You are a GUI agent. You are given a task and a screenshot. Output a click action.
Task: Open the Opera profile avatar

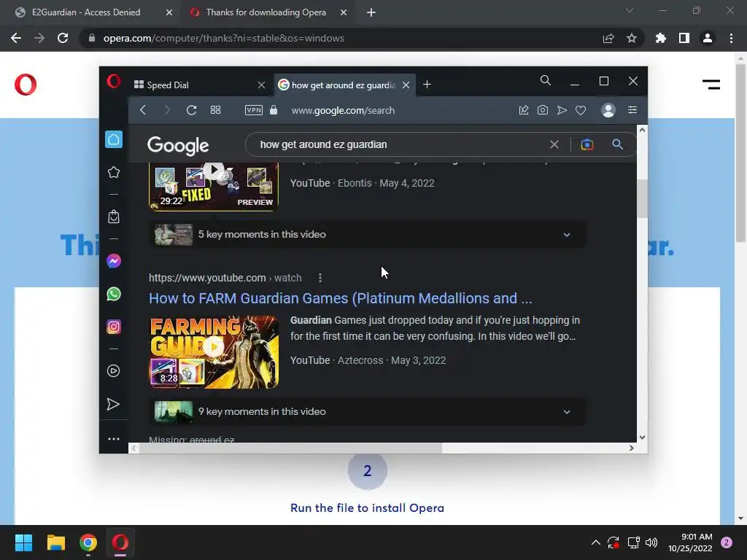[608, 110]
